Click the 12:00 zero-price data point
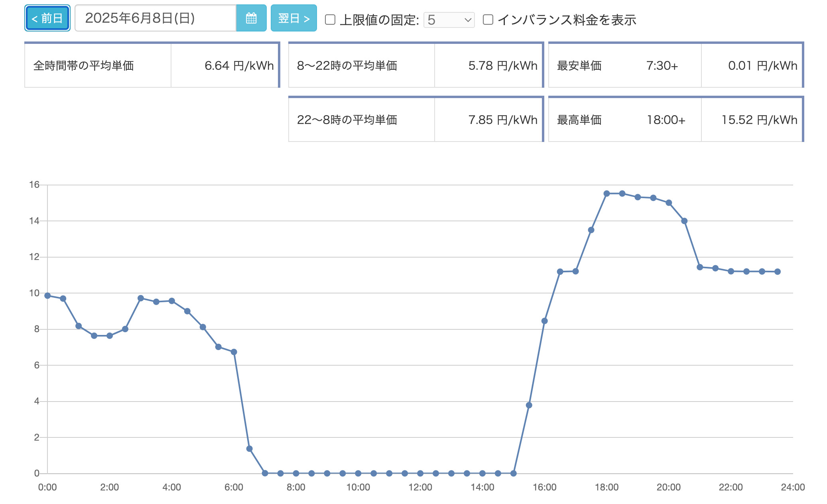 420,473
